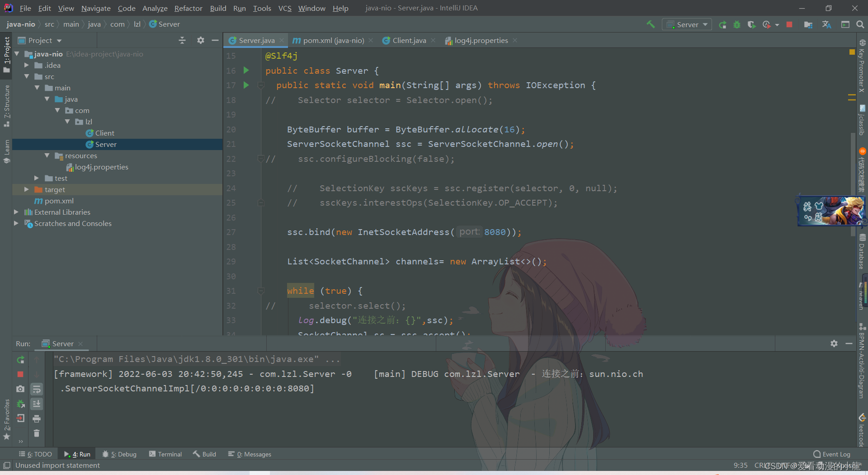Click the lzl breadcrumb in navigation bar

tap(137, 24)
